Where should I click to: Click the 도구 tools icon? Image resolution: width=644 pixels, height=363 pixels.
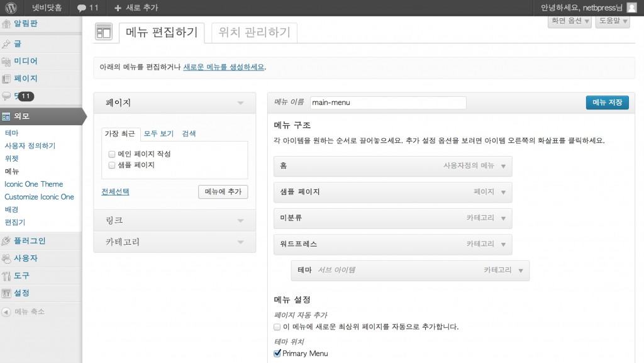pyautogui.click(x=6, y=276)
